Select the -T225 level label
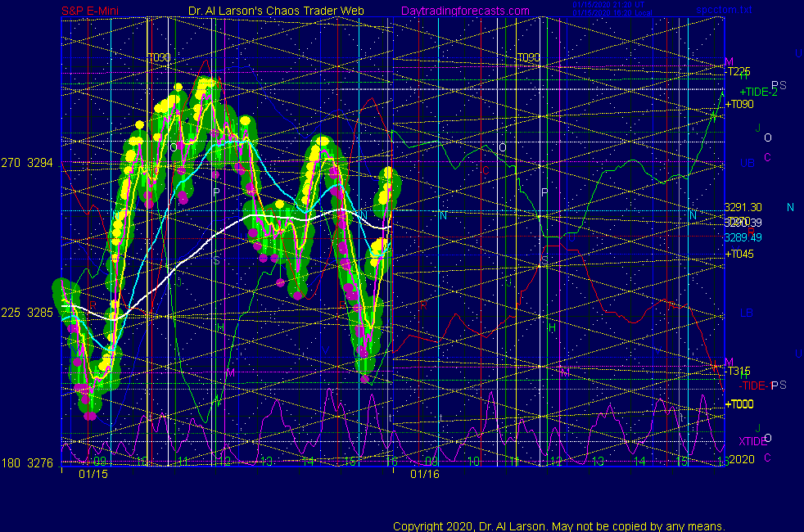 (x=738, y=71)
